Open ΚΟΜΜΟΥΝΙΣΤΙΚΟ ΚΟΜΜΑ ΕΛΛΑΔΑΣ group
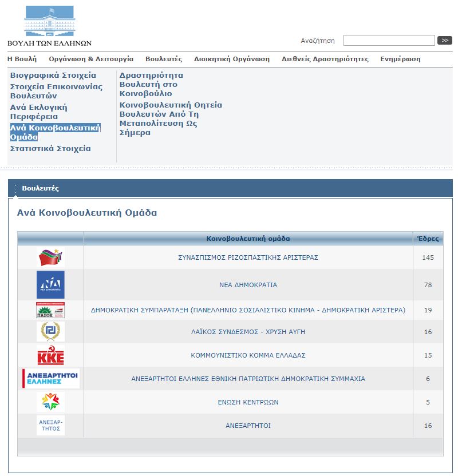Viewport: 458px width, 476px height. 248,355
